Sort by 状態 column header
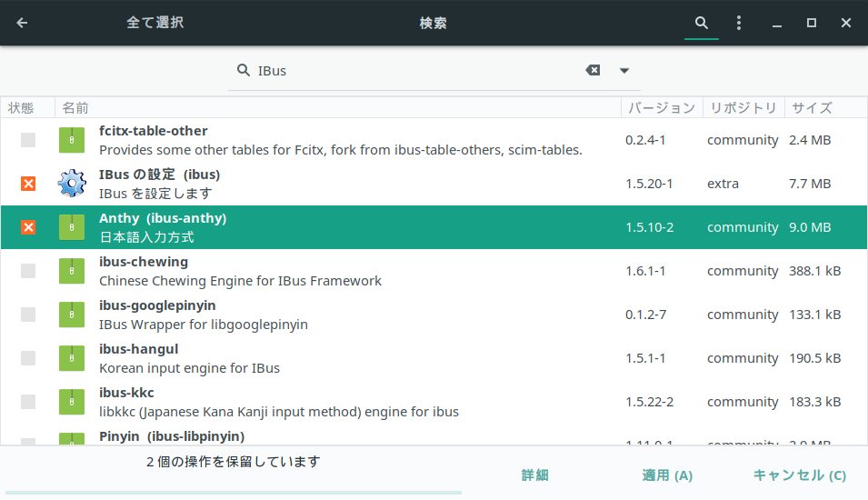The width and height of the screenshot is (868, 500). pos(27,107)
